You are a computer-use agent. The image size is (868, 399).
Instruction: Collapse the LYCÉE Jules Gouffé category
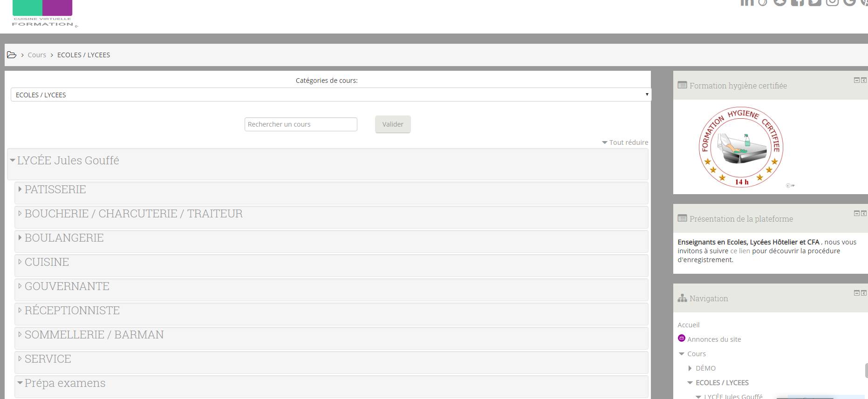pos(13,160)
